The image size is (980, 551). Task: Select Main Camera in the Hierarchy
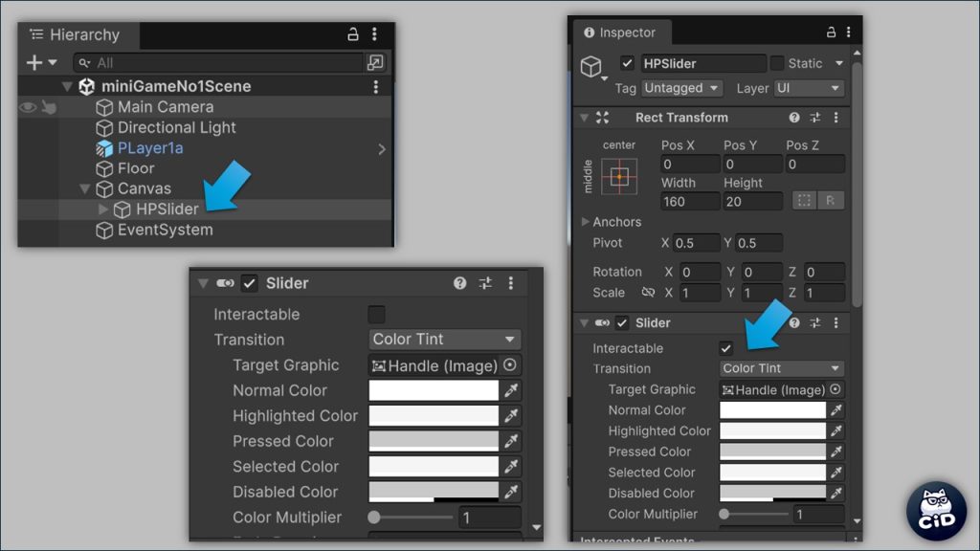165,107
